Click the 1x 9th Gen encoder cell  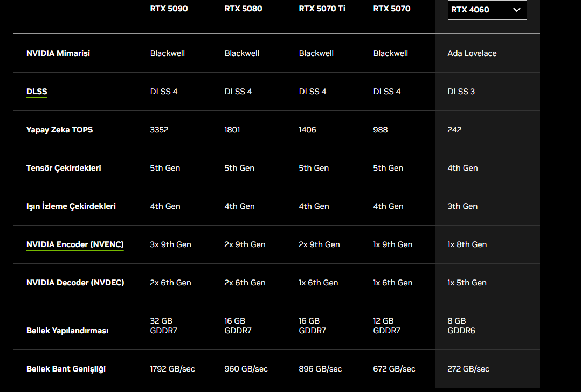tap(393, 244)
